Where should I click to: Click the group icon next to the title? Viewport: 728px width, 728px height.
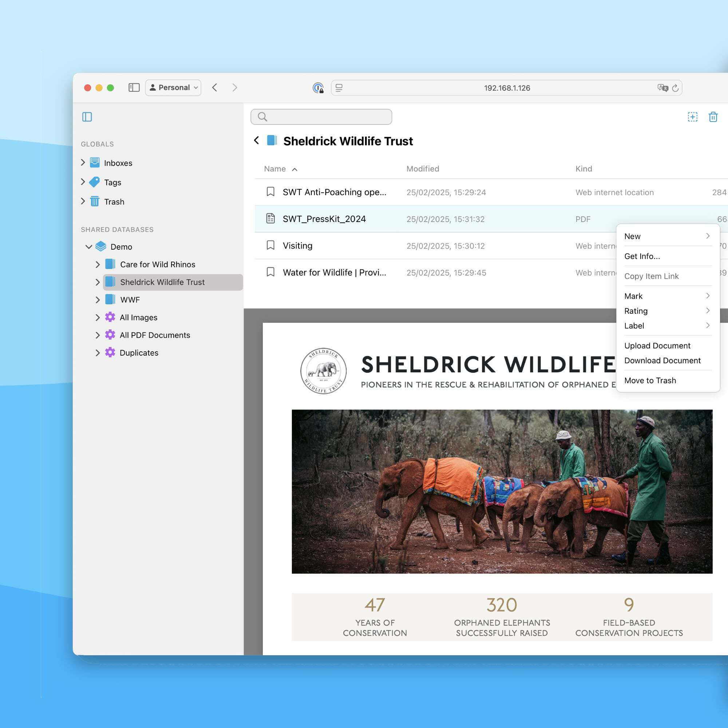[272, 141]
